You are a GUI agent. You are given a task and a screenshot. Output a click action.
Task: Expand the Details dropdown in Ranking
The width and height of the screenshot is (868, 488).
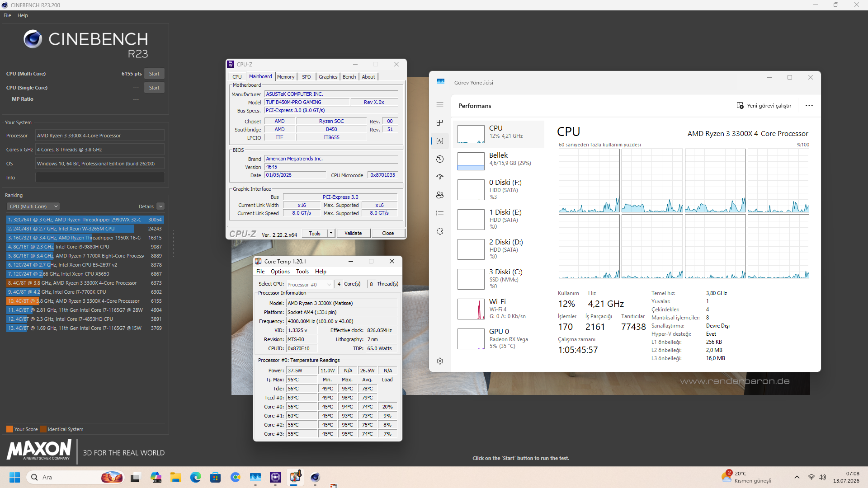tap(160, 206)
